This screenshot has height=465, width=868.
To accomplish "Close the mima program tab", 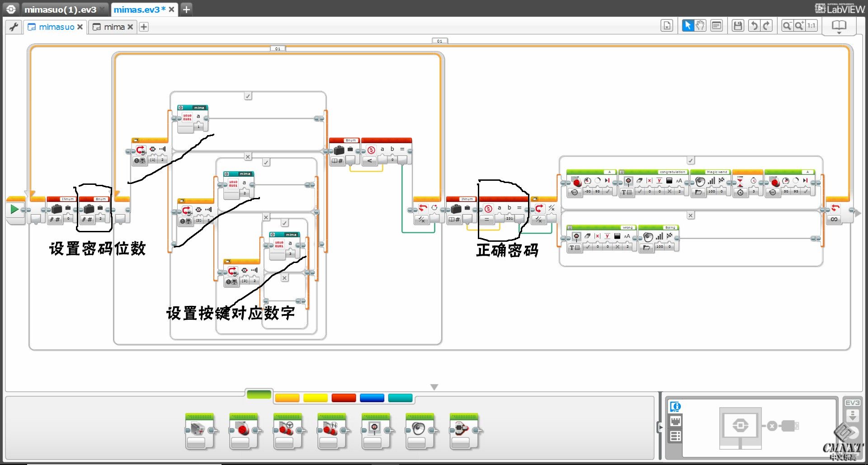I will coord(130,27).
